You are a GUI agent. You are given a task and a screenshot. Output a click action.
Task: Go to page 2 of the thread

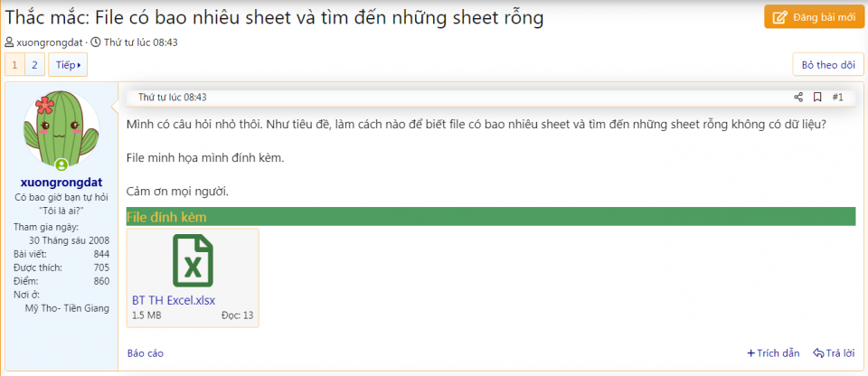pyautogui.click(x=34, y=65)
